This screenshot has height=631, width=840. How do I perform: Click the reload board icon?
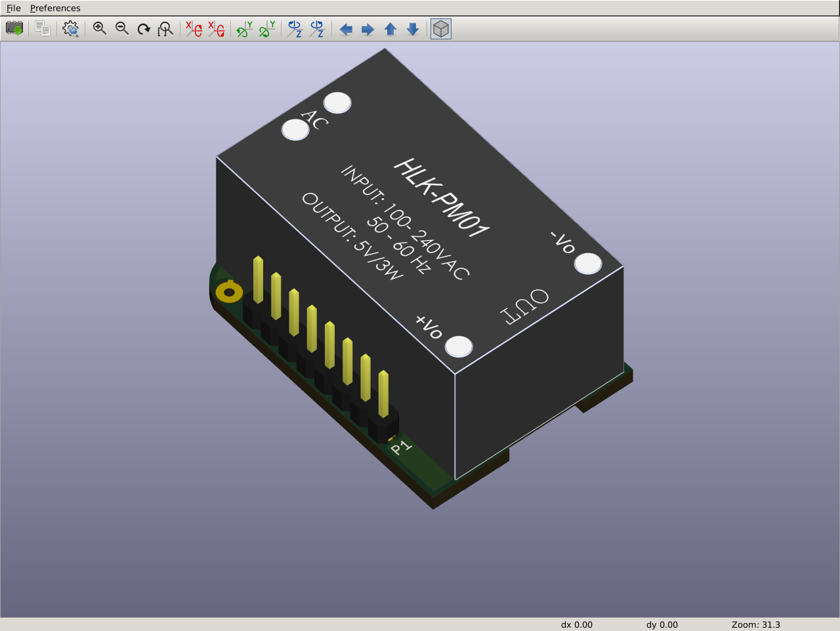(14, 29)
